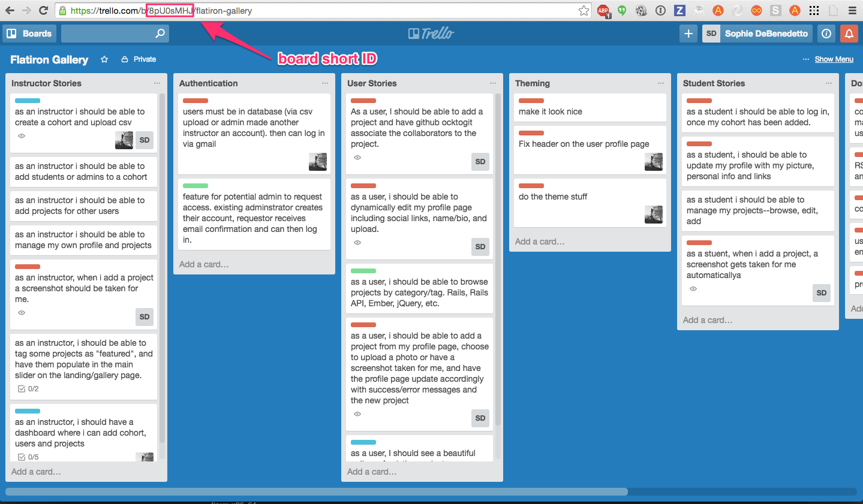The image size is (863, 504).
Task: Open student card 'log in, once my cohort has been added'
Action: point(758,113)
